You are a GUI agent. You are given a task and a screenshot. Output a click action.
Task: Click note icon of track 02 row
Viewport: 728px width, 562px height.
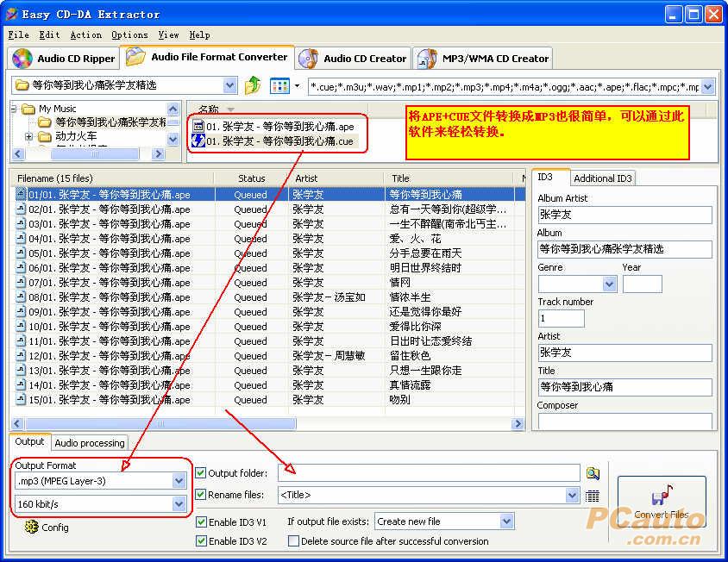tap(21, 209)
